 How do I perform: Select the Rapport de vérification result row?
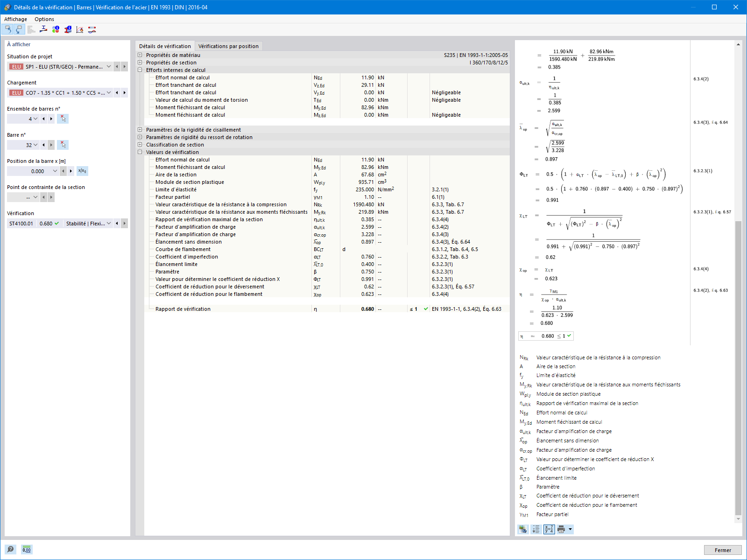[327, 309]
